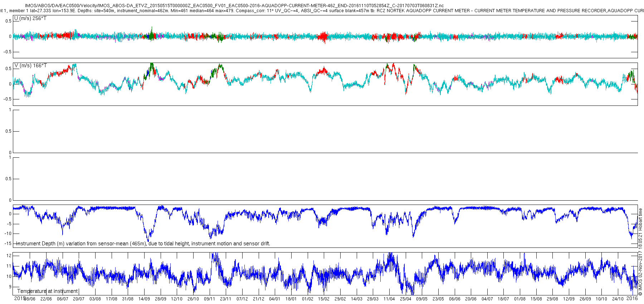
Task: Select the '23/11' date tick
Action: (226, 299)
